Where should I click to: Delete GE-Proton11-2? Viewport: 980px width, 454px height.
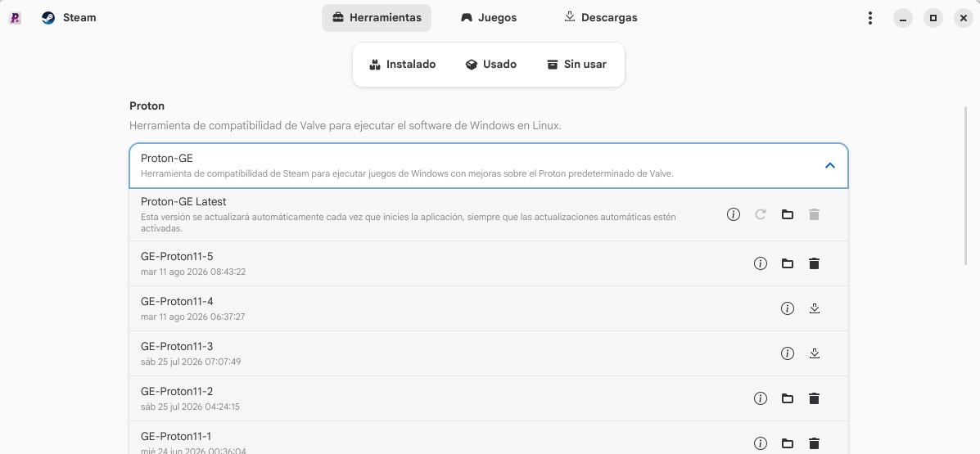[814, 398]
